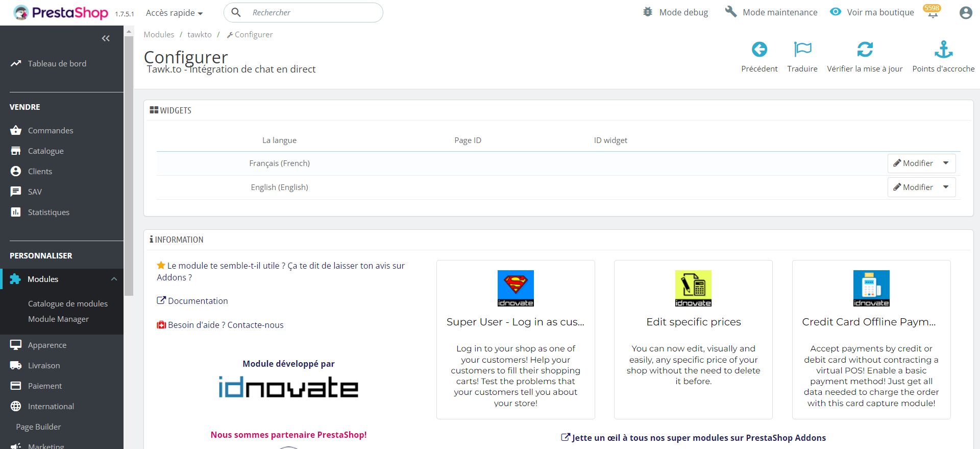Image resolution: width=980 pixels, height=449 pixels.
Task: Click the Traduire flag icon
Action: point(802,50)
